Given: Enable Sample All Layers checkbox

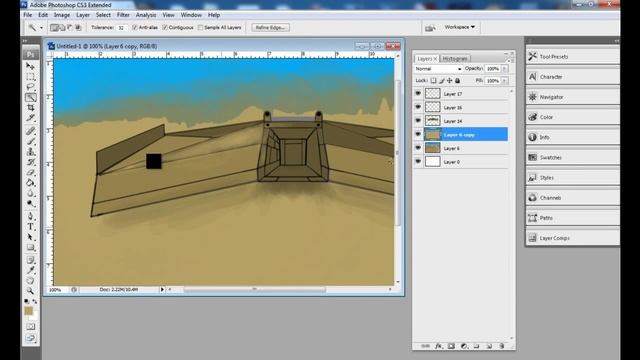Looking at the screenshot, I should (200, 27).
